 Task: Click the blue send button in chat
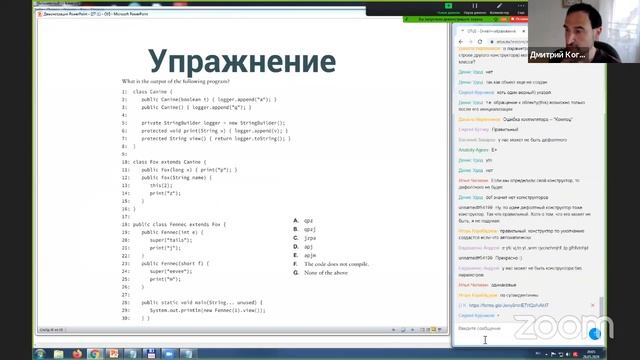595,334
